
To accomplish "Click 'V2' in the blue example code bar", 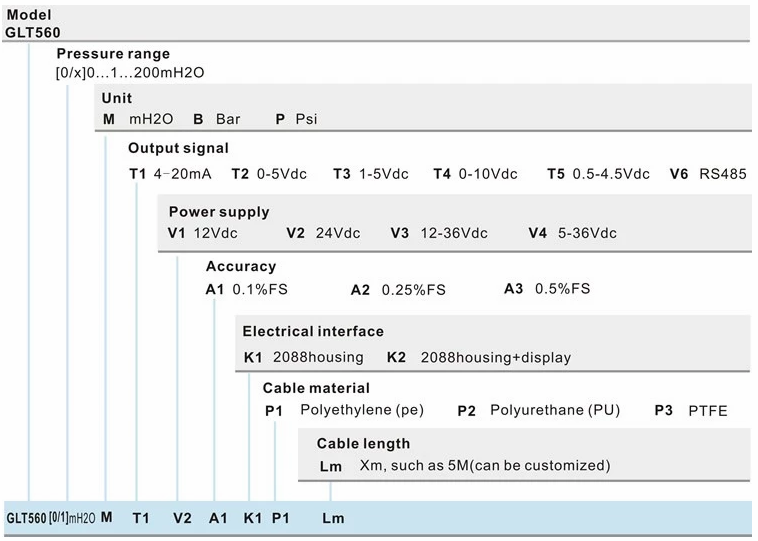I will click(182, 518).
